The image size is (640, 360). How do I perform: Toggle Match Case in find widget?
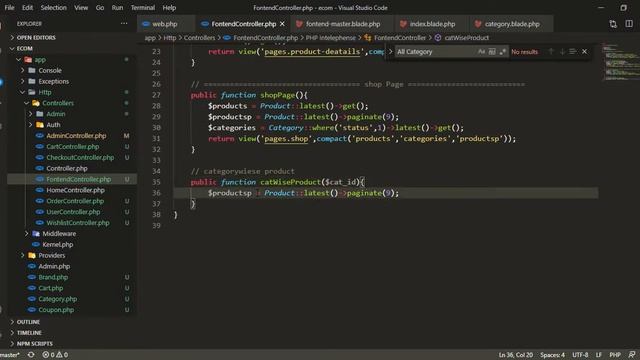481,52
